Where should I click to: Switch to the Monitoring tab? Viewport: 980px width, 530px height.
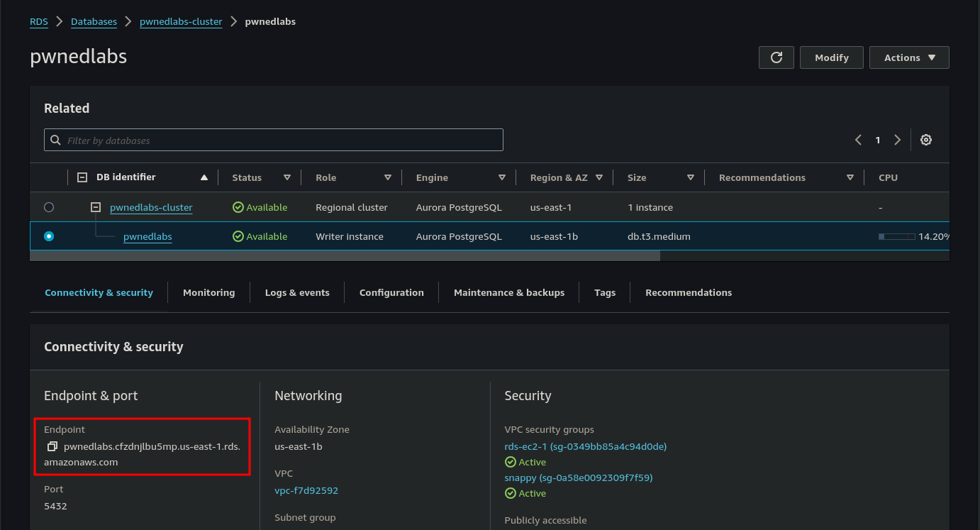(x=208, y=292)
